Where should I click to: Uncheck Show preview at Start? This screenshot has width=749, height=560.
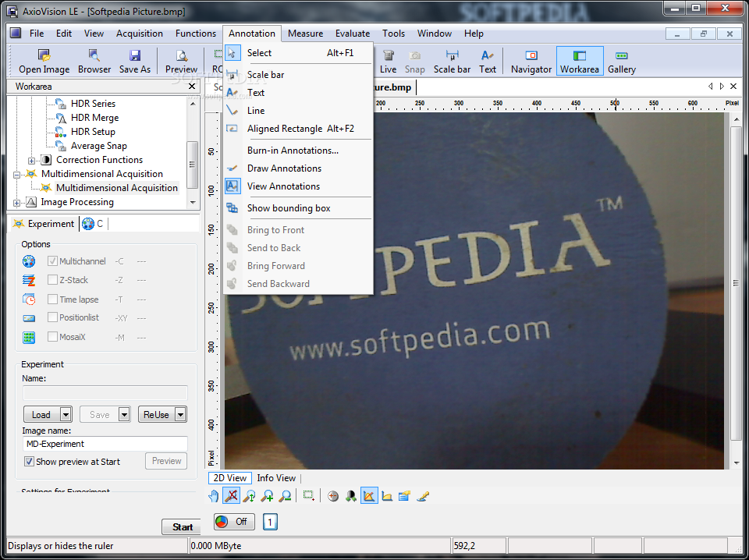(29, 461)
